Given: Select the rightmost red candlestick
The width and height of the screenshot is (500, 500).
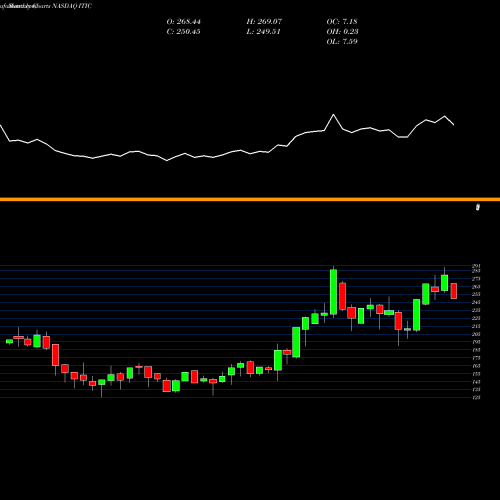Looking at the screenshot, I should [x=454, y=291].
